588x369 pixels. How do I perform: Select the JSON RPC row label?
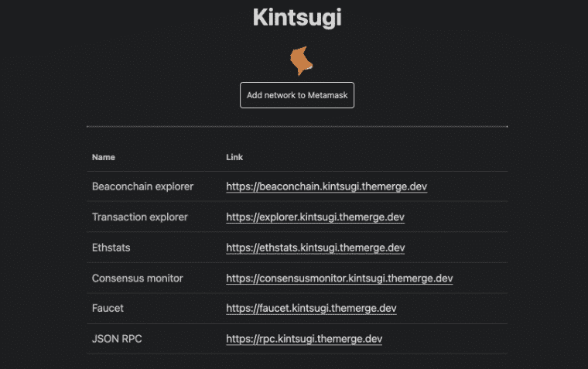click(117, 339)
